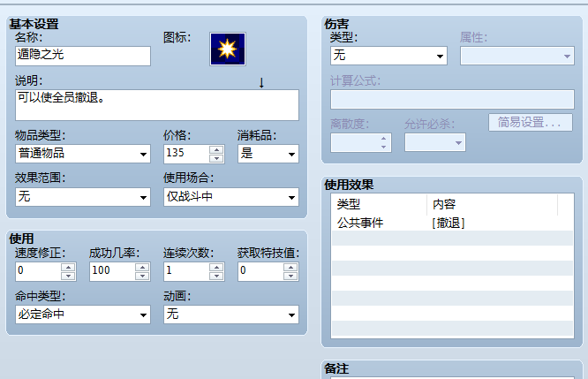This screenshot has width=588, height=379.
Task: Open the 允许必杀 dropdown
Action: point(435,142)
